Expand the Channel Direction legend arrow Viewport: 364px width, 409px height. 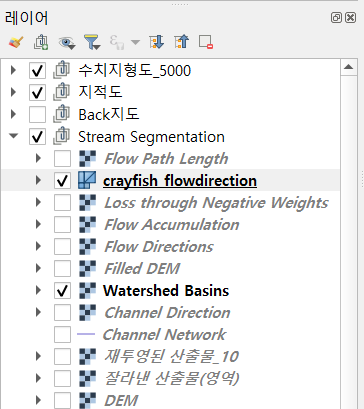point(38,312)
